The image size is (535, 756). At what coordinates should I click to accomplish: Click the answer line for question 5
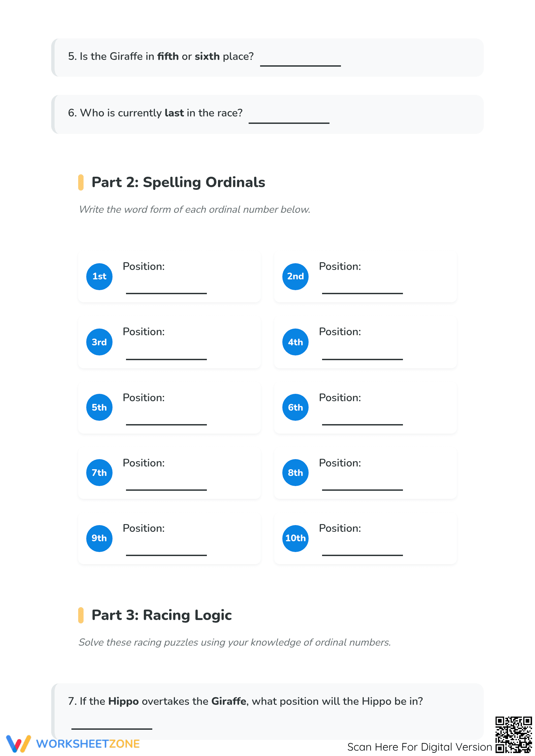point(300,65)
